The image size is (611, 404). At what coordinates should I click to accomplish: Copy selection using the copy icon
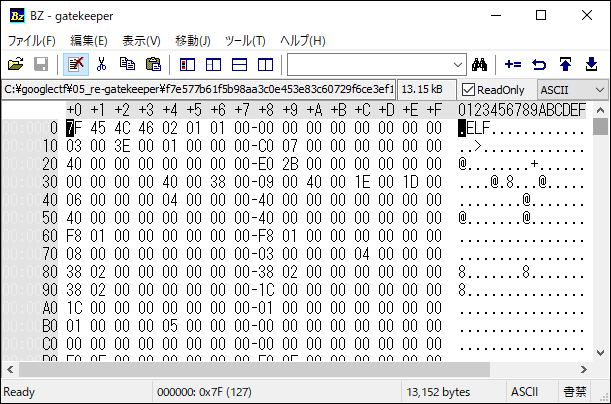127,64
